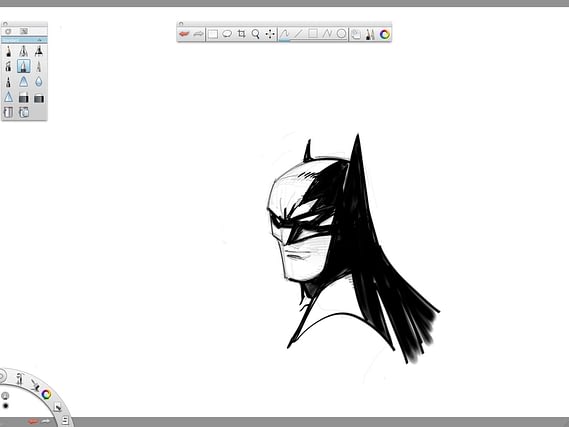The width and height of the screenshot is (569, 427).
Task: Select the Freehand curve stroke style
Action: point(284,34)
